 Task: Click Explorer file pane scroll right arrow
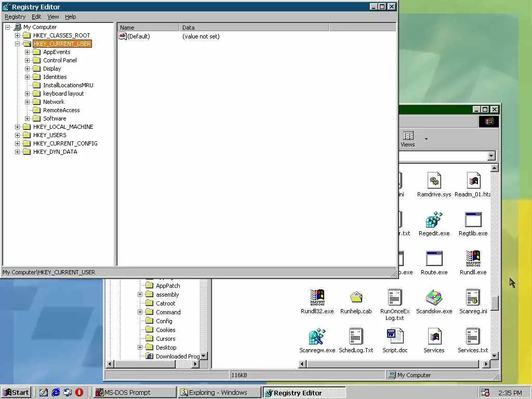[486, 364]
